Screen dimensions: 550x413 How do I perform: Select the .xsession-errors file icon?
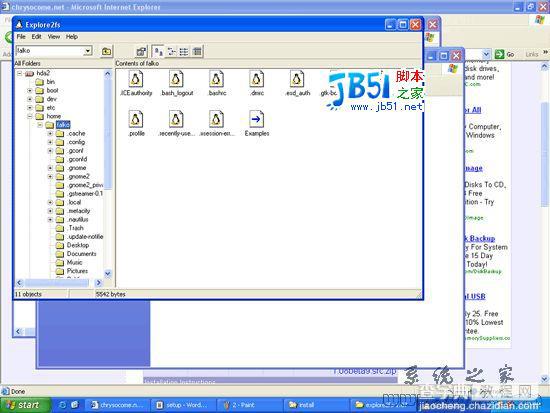(217, 119)
